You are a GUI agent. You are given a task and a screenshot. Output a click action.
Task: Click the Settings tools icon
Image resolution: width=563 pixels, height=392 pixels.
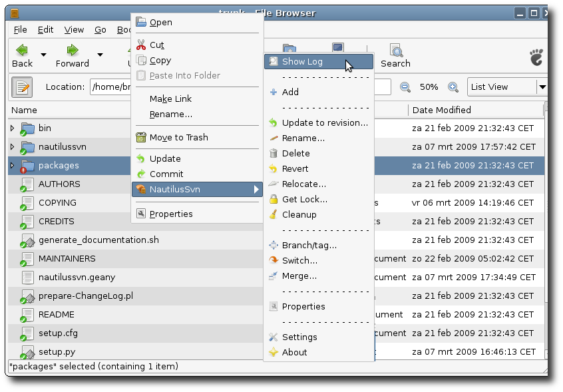(x=274, y=337)
